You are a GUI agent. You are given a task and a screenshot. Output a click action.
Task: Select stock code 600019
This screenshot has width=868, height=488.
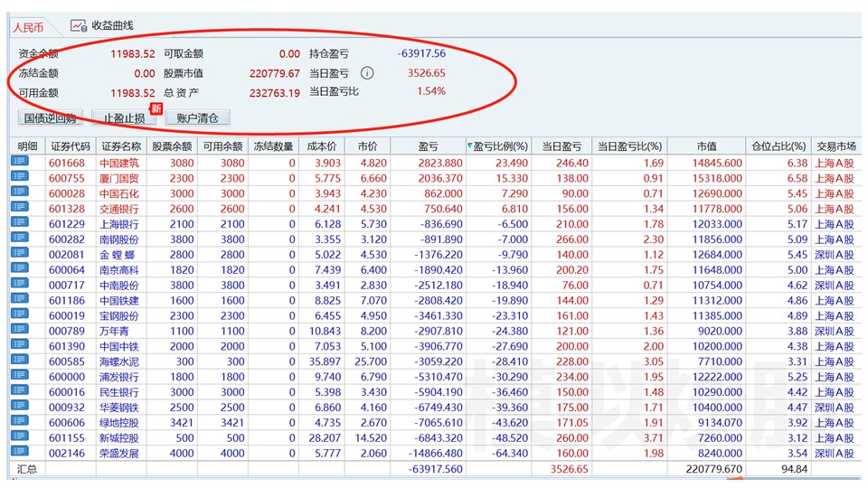pos(67,316)
